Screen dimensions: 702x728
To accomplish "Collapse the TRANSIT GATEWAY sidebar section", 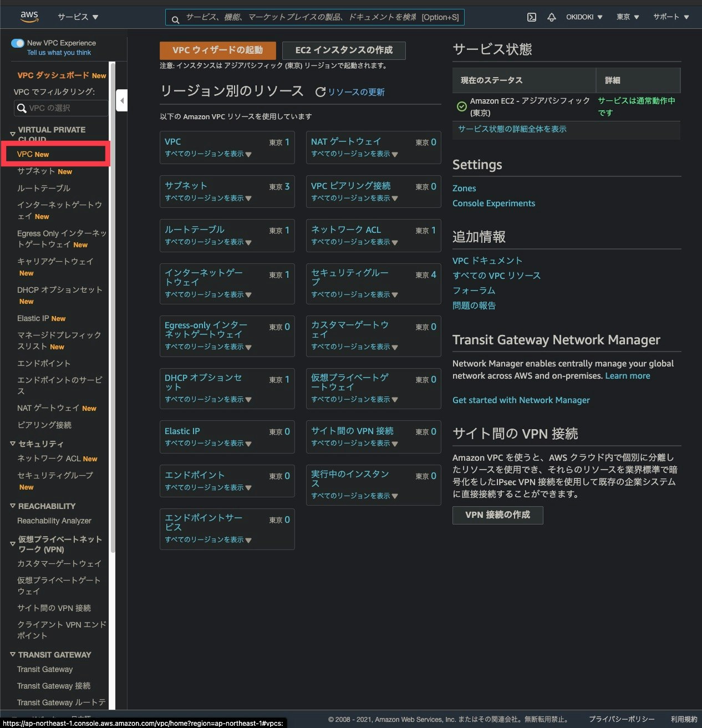I will [x=13, y=654].
